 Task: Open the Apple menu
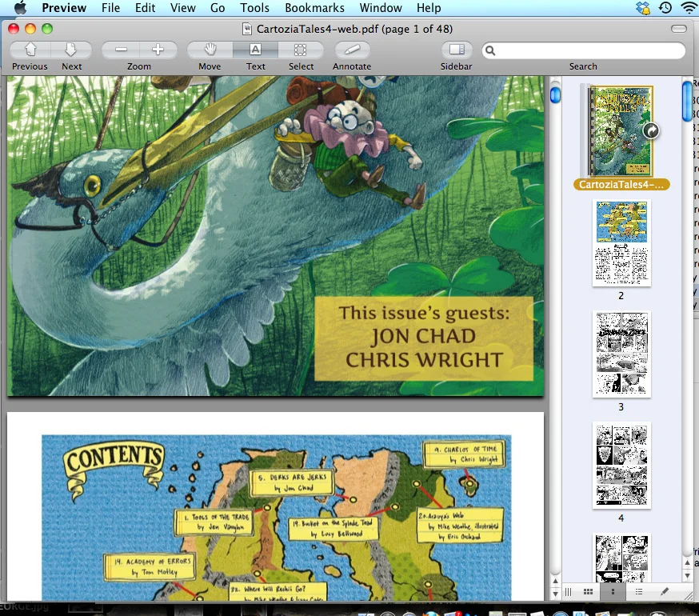point(20,7)
